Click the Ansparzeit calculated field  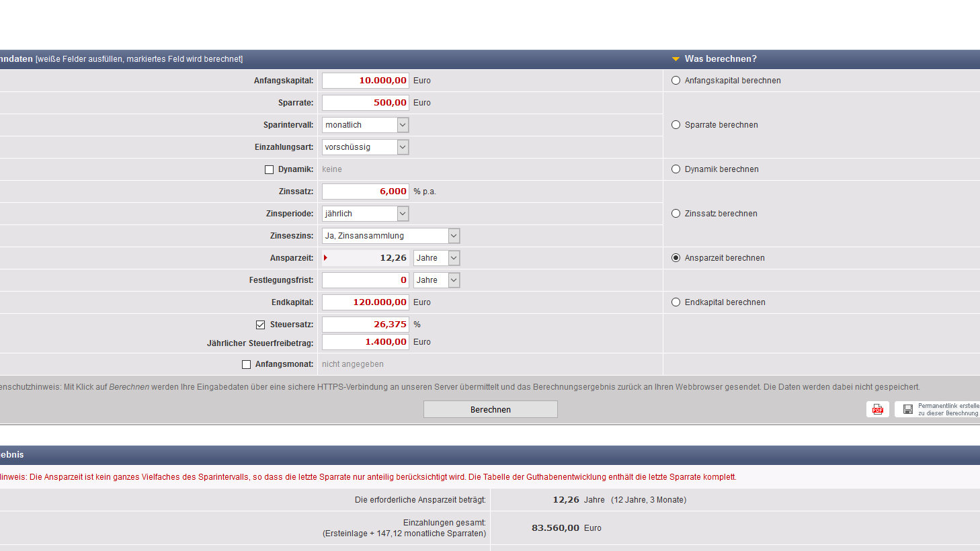(x=366, y=258)
